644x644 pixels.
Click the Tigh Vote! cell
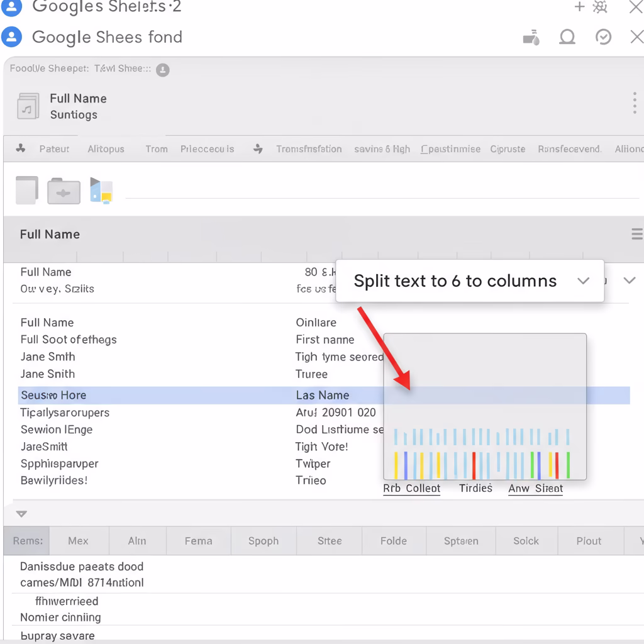coord(321,447)
